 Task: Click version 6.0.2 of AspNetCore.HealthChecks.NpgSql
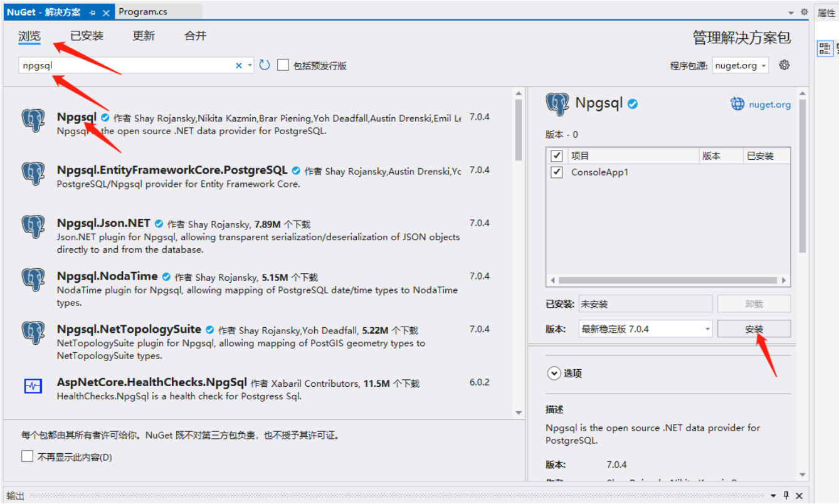click(x=479, y=382)
